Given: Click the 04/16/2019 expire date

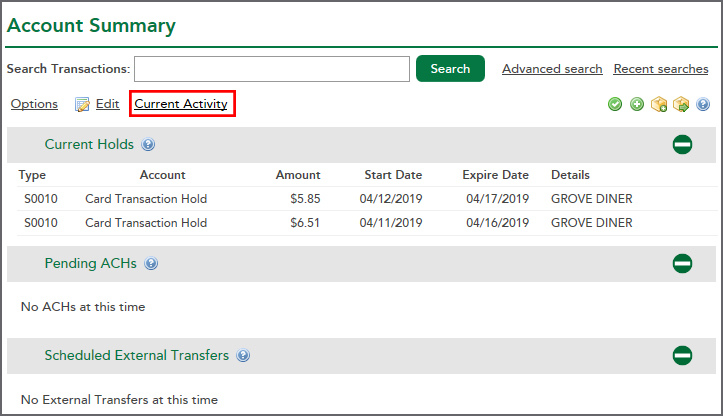Looking at the screenshot, I should 497,223.
